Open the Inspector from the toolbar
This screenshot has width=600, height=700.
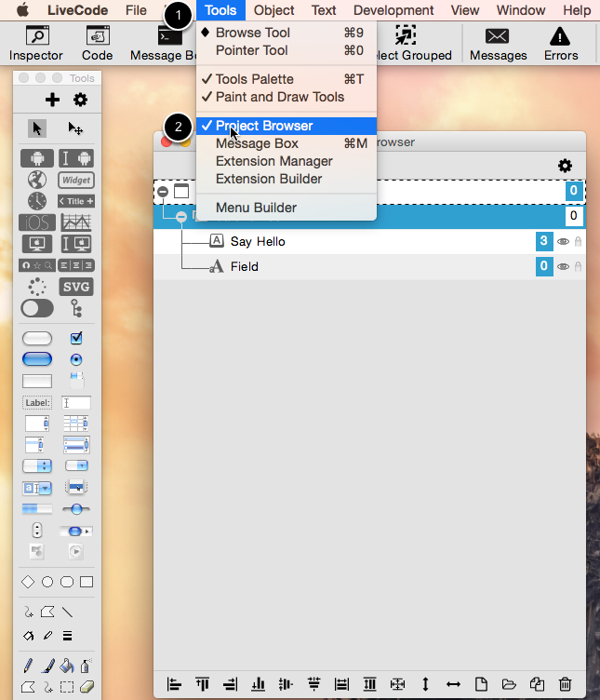36,43
